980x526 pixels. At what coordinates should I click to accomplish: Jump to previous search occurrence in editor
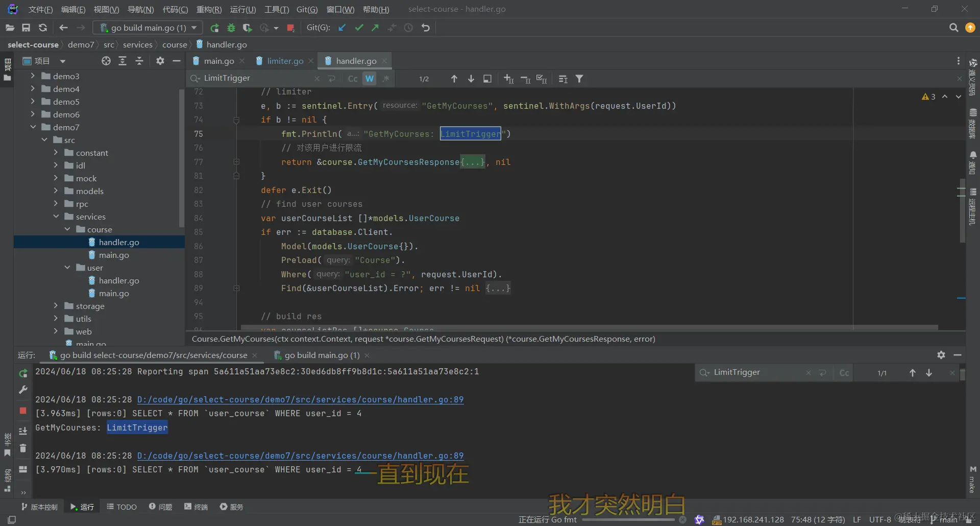tap(454, 79)
